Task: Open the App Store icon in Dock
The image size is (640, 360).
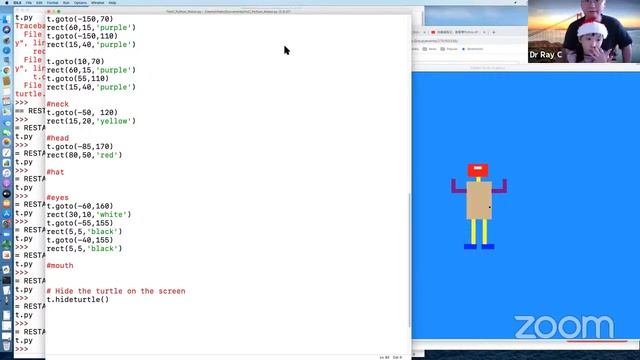Action: (x=7, y=213)
